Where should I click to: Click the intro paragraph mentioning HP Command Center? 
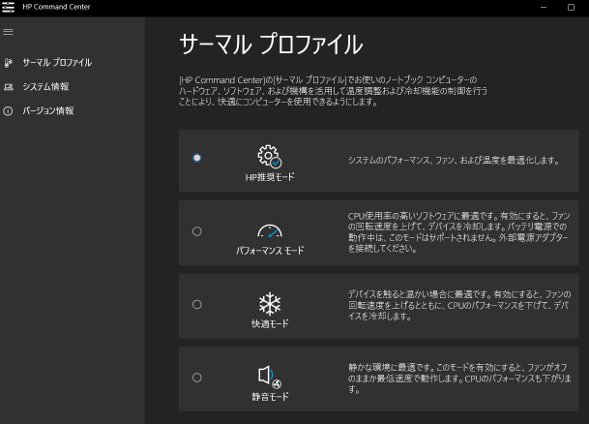coord(333,91)
